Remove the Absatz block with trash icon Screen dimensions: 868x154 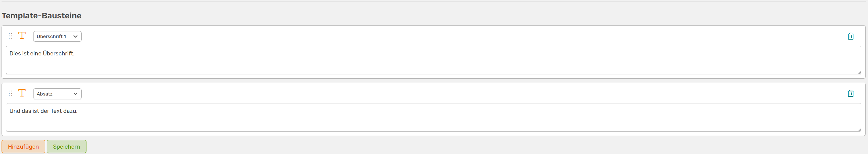point(851,93)
